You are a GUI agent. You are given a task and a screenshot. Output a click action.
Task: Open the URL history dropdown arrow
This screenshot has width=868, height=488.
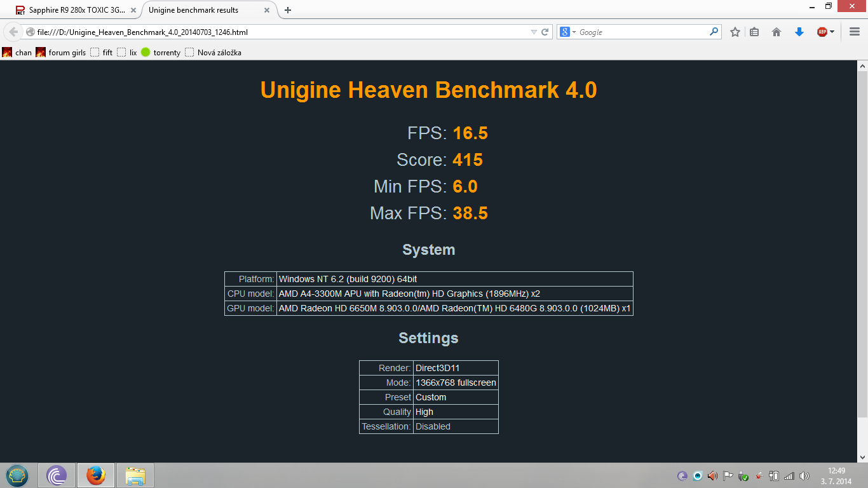534,32
